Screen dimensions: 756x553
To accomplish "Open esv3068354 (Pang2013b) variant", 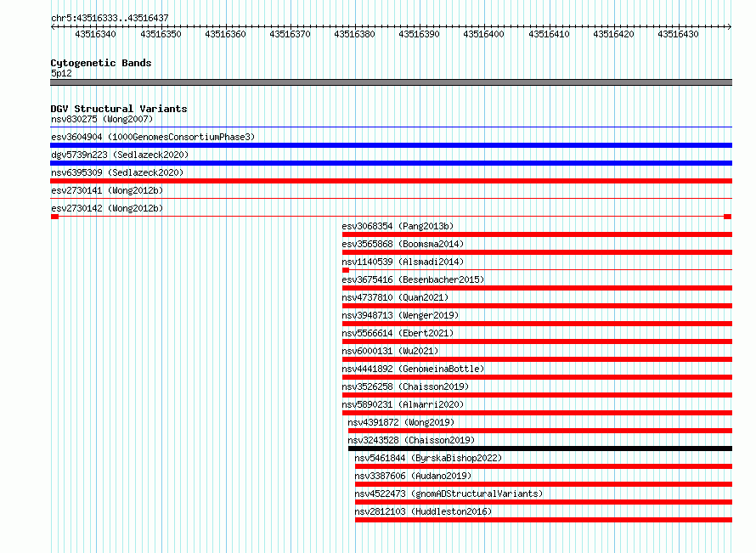I will tap(398, 226).
